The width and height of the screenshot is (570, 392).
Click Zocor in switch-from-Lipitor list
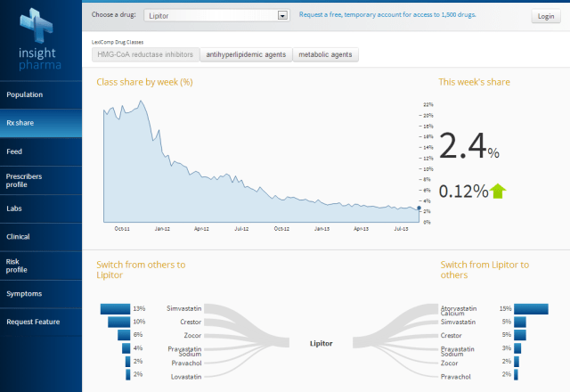click(449, 363)
